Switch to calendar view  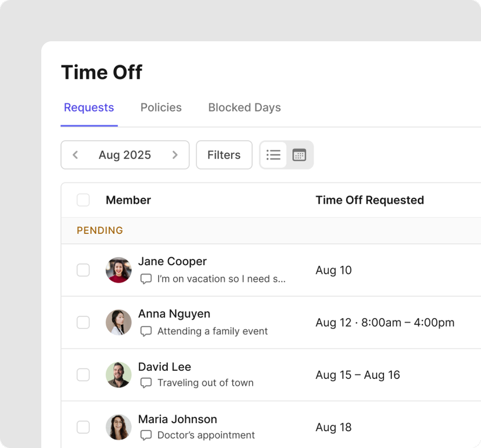(299, 155)
